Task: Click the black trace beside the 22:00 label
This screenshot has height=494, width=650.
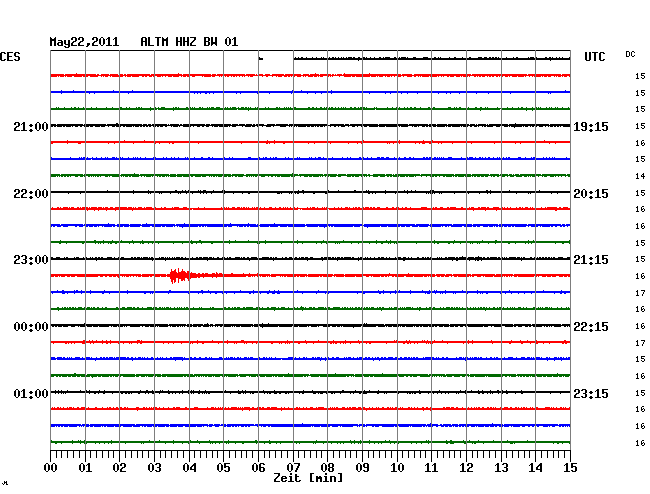Action: [x=310, y=192]
